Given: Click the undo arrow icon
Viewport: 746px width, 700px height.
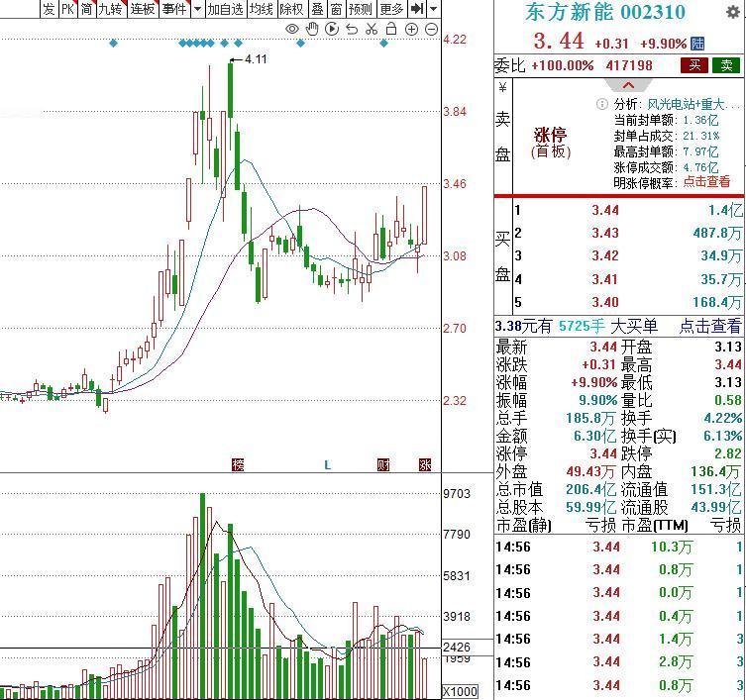Looking at the screenshot, I should click(352, 30).
